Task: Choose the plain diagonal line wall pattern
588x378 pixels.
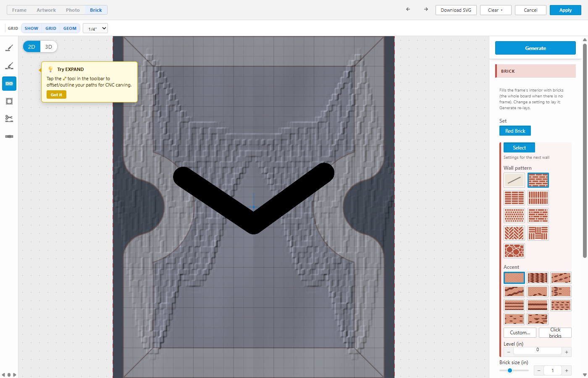Action: [x=514, y=180]
